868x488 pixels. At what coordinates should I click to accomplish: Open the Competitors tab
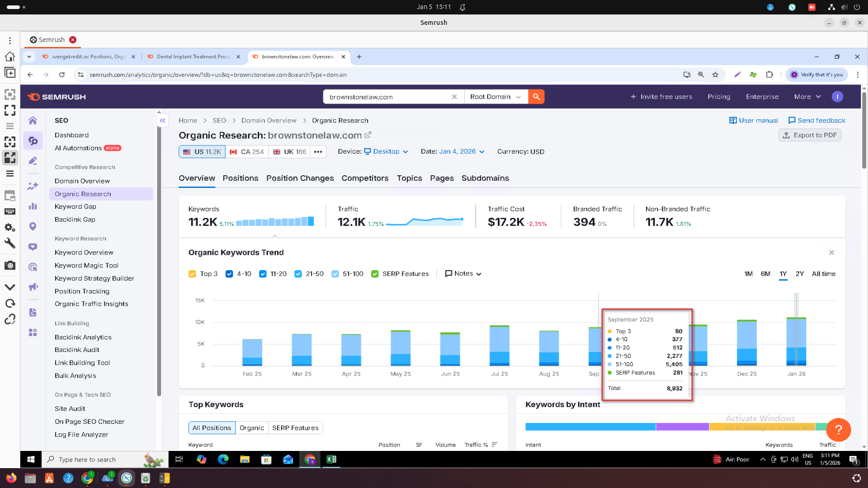(365, 178)
